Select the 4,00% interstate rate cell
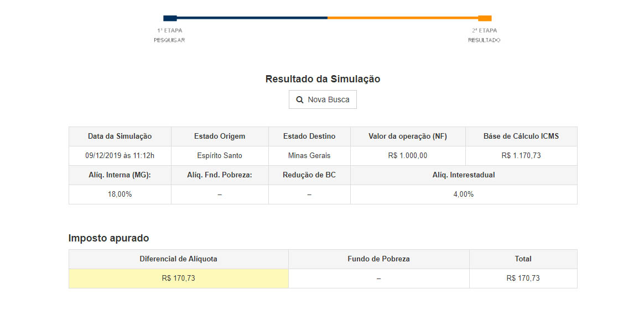644x310 pixels. point(464,195)
